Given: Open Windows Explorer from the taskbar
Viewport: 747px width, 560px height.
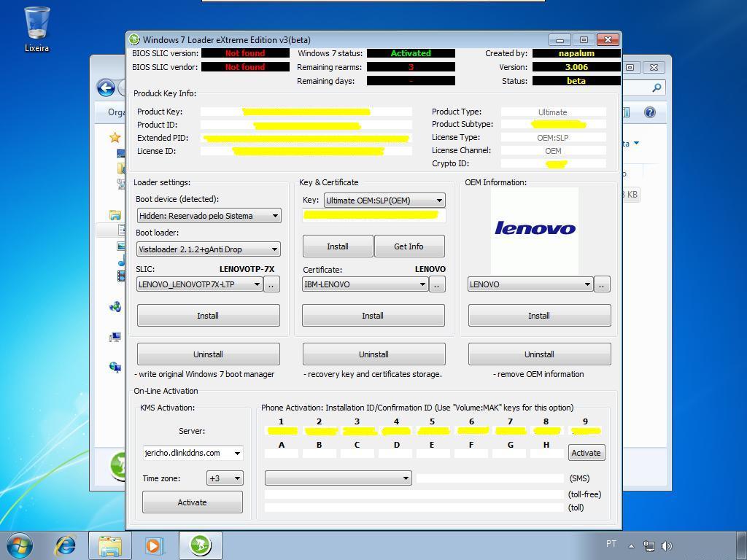Looking at the screenshot, I should pyautogui.click(x=110, y=545).
